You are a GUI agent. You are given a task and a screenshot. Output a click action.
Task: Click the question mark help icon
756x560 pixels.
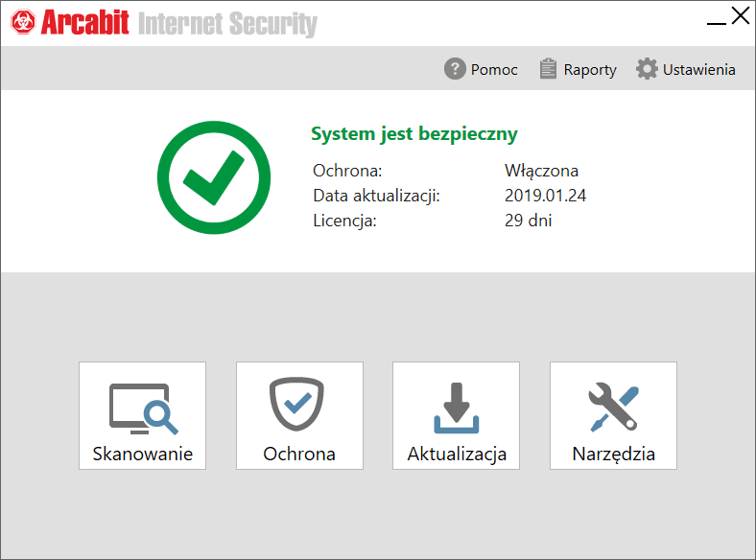point(455,69)
